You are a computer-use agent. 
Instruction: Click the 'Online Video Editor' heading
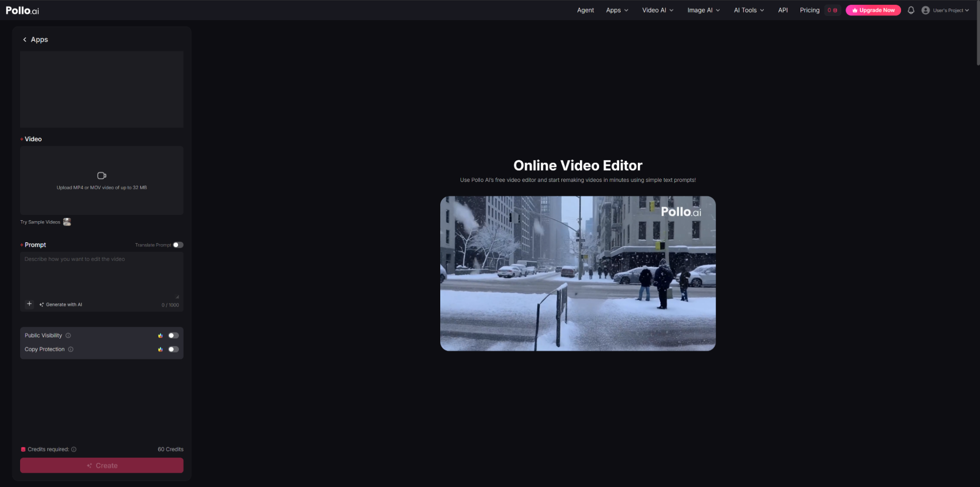pos(578,166)
